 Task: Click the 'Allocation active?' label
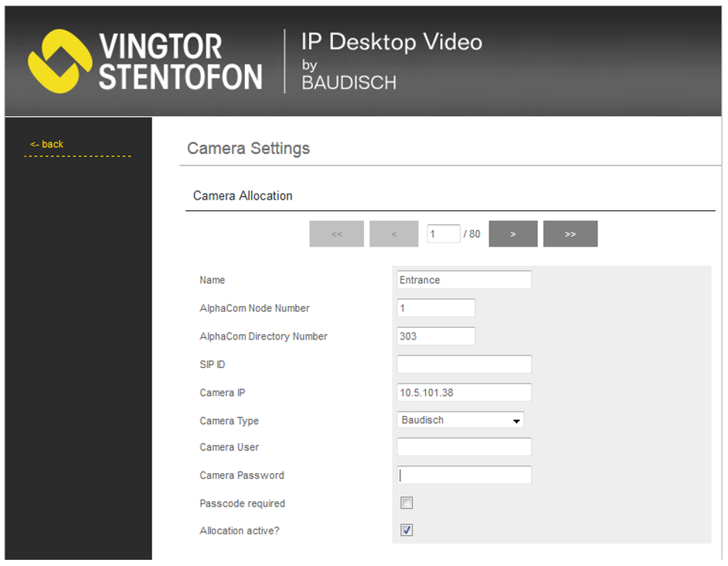point(240,530)
